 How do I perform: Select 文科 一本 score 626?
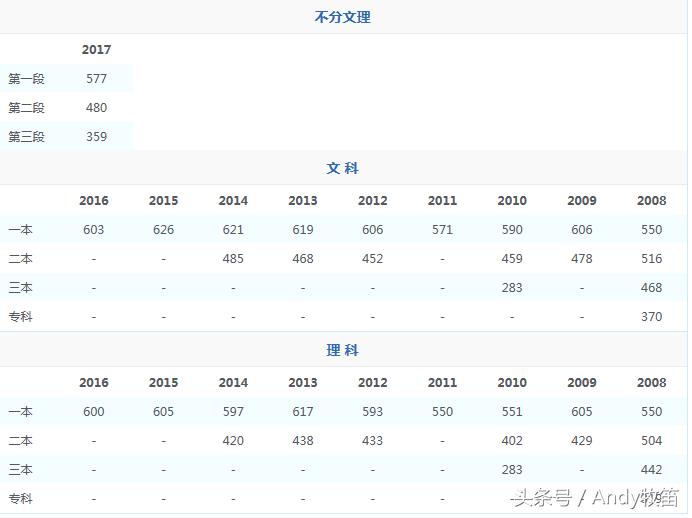(x=163, y=230)
